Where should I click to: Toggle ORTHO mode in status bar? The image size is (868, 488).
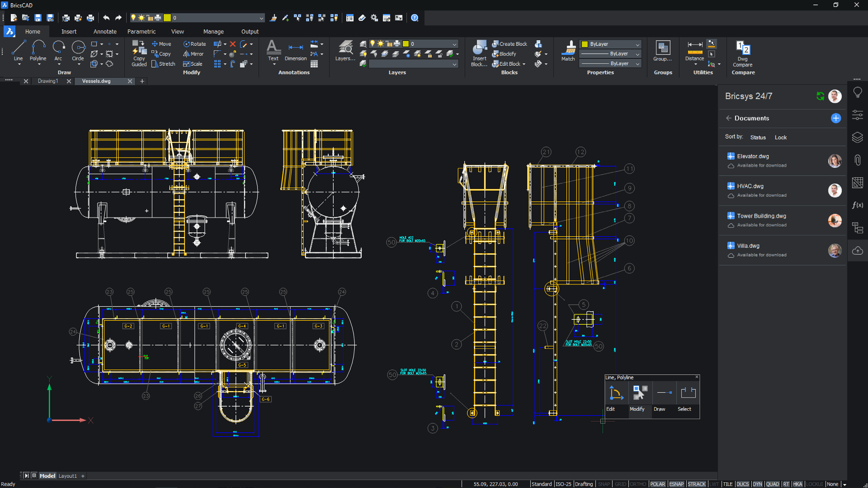tap(638, 484)
